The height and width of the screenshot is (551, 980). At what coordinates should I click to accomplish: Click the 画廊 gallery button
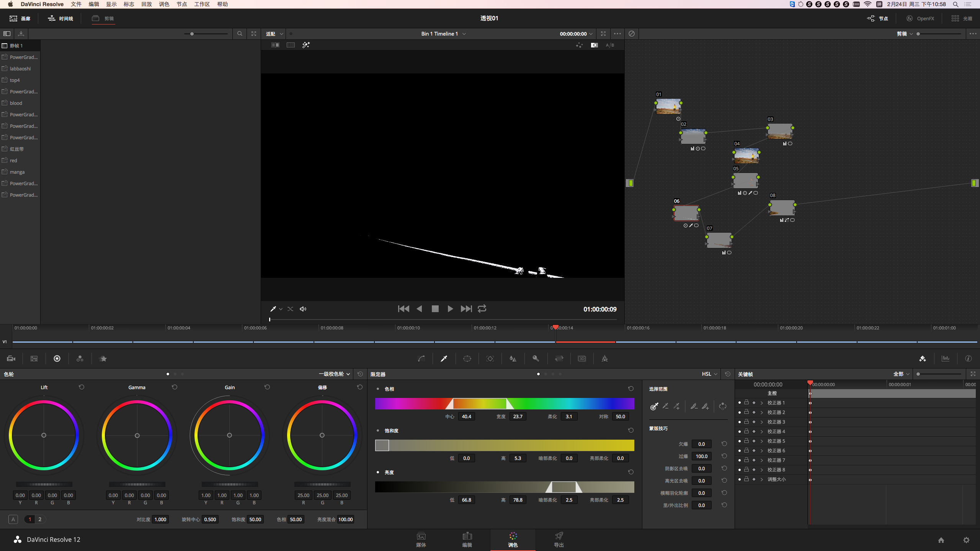[x=20, y=18]
